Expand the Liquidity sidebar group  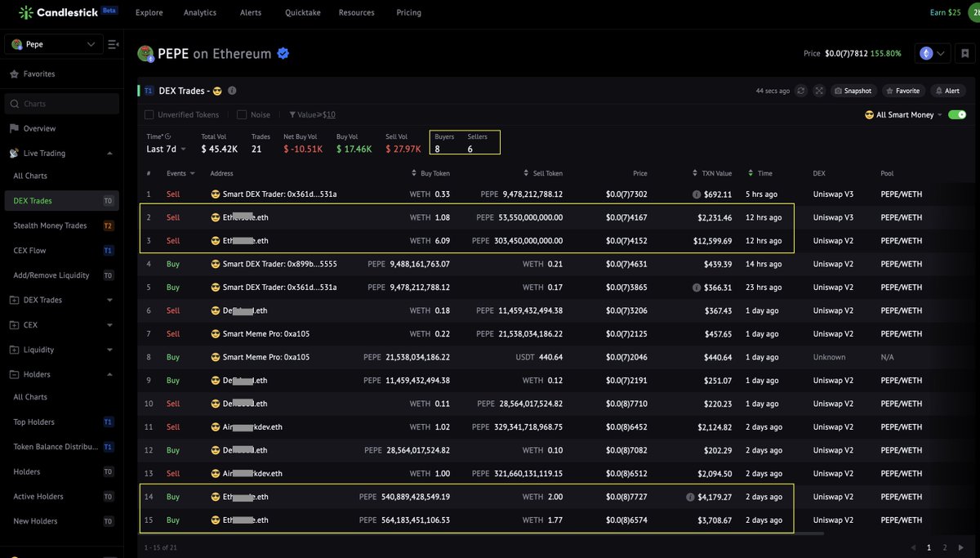pyautogui.click(x=110, y=350)
